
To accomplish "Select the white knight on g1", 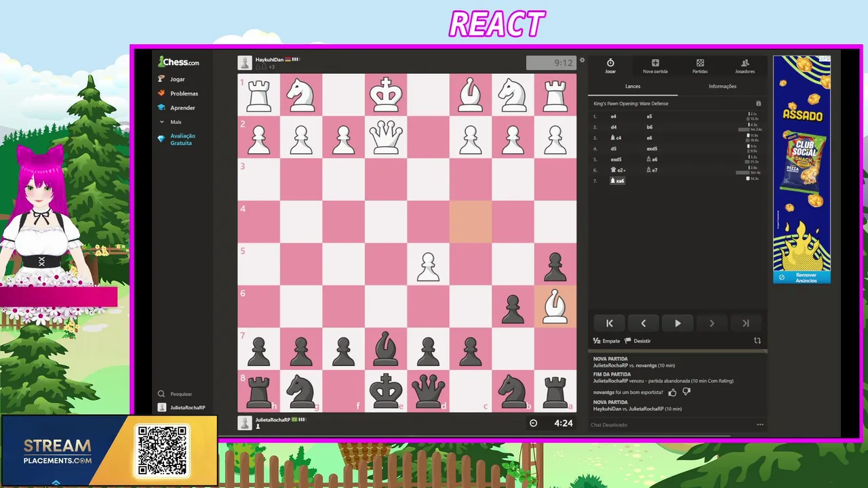I will coord(301,95).
